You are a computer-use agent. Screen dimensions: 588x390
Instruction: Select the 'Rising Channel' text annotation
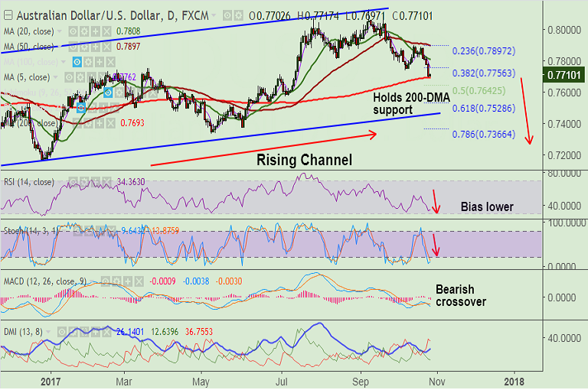[x=304, y=160]
